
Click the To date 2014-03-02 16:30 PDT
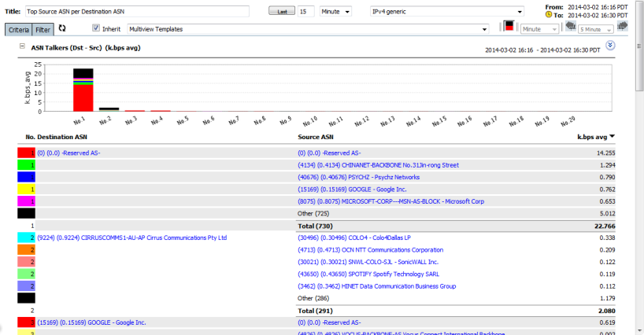coord(598,15)
